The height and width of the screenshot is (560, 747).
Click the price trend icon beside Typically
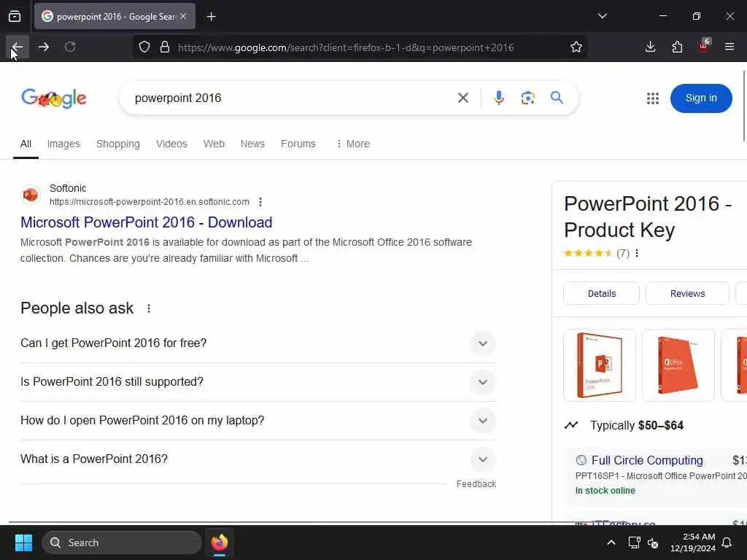point(570,425)
